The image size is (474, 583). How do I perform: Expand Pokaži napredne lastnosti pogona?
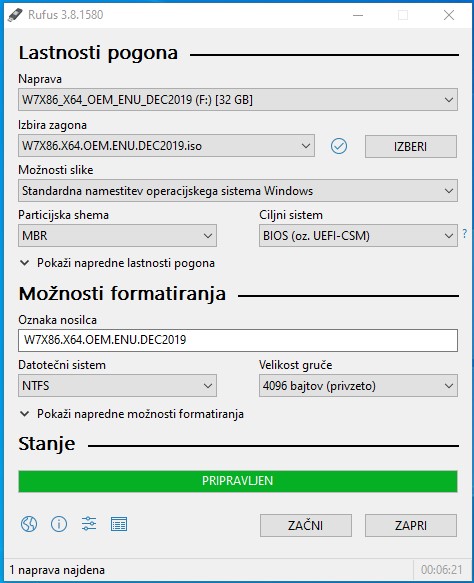coord(117,263)
